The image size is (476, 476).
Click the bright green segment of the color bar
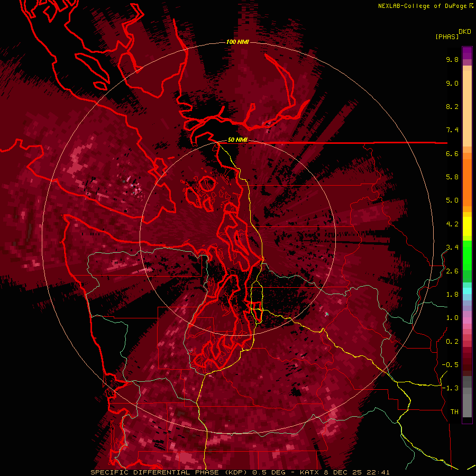click(x=467, y=255)
